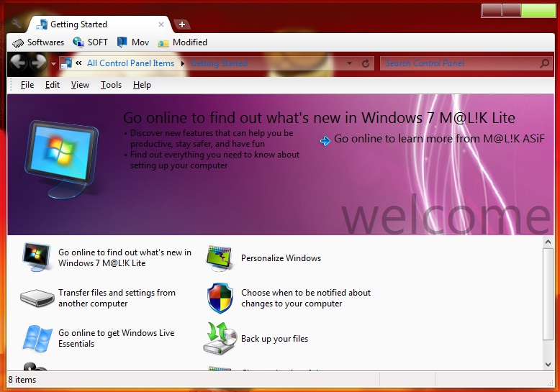The image size is (560, 392).
Task: Open the recent pages dropdown arrow
Action: (53, 64)
